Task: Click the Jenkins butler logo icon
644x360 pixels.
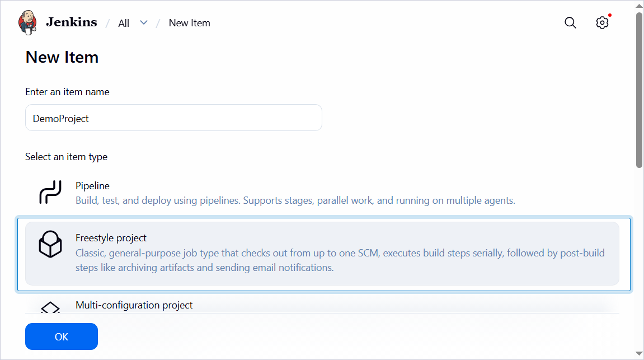Action: point(27,22)
